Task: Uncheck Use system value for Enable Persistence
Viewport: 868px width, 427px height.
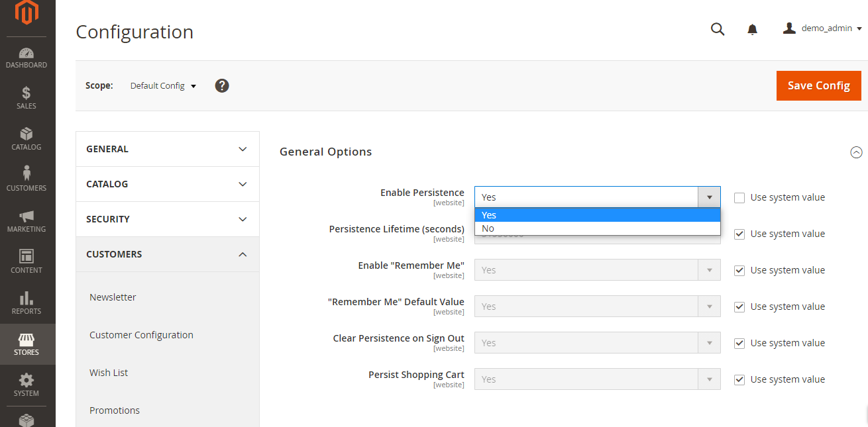Action: tap(739, 197)
